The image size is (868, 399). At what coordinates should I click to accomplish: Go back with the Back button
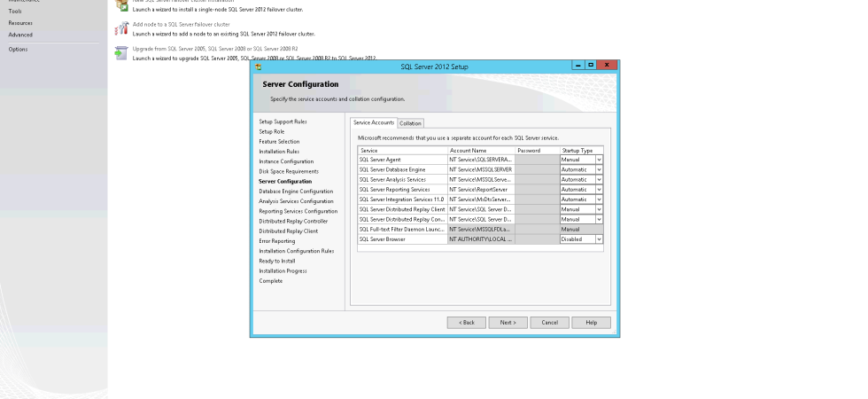click(466, 323)
